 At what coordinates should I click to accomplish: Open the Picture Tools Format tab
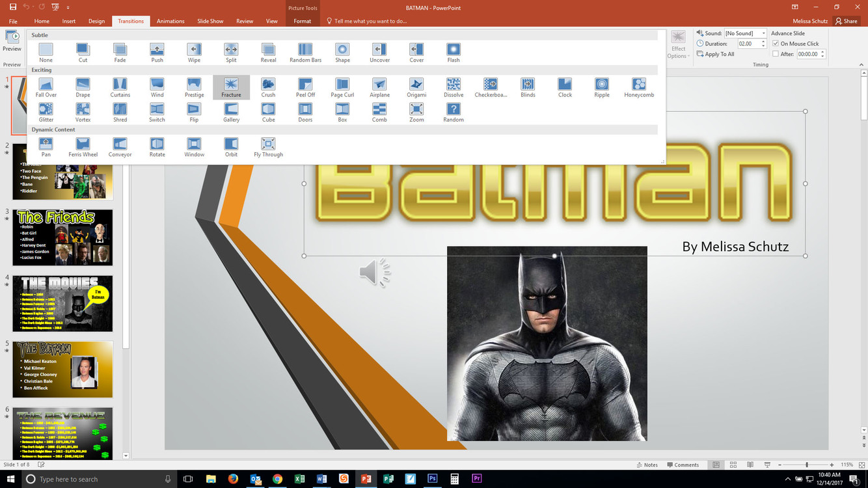tap(302, 21)
